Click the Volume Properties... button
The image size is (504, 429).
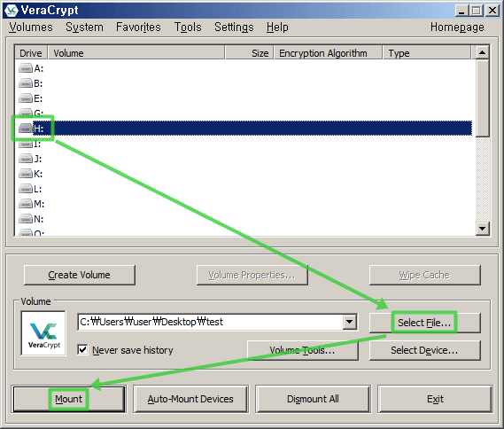click(252, 275)
